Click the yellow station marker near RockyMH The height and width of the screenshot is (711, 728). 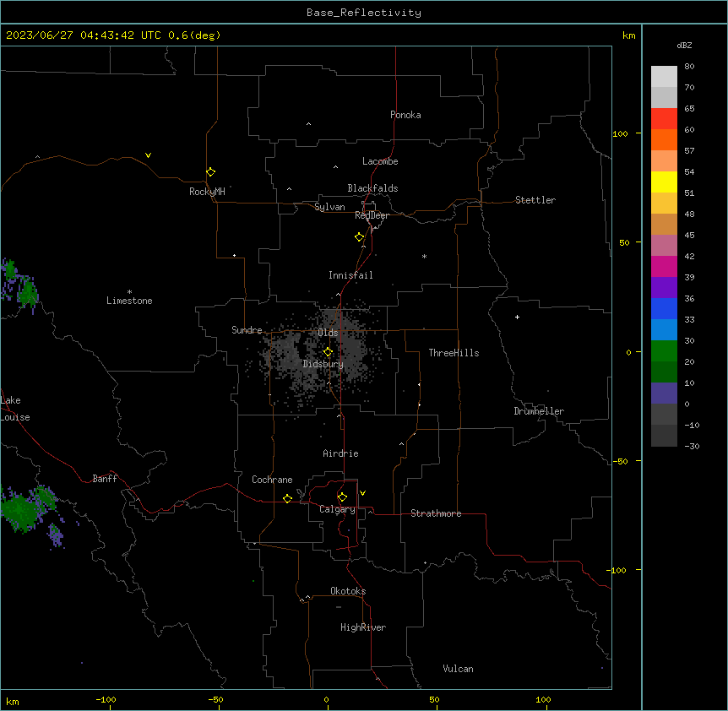(x=210, y=172)
